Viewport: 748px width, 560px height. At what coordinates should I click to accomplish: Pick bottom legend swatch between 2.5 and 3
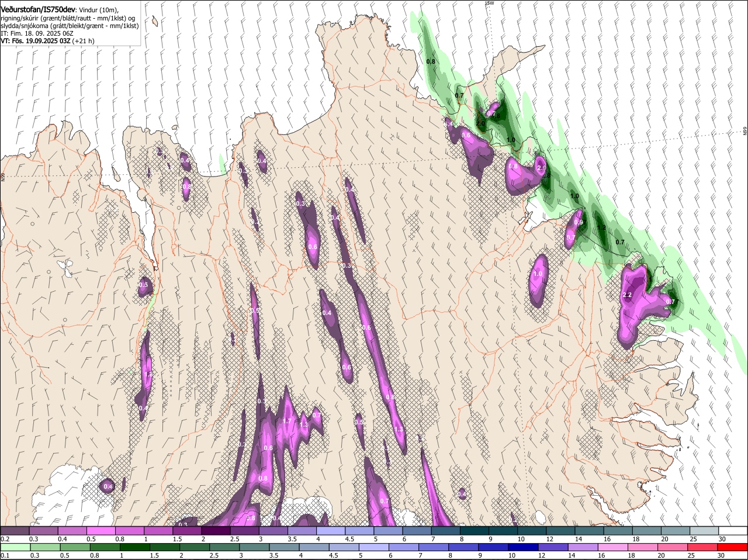(224, 547)
